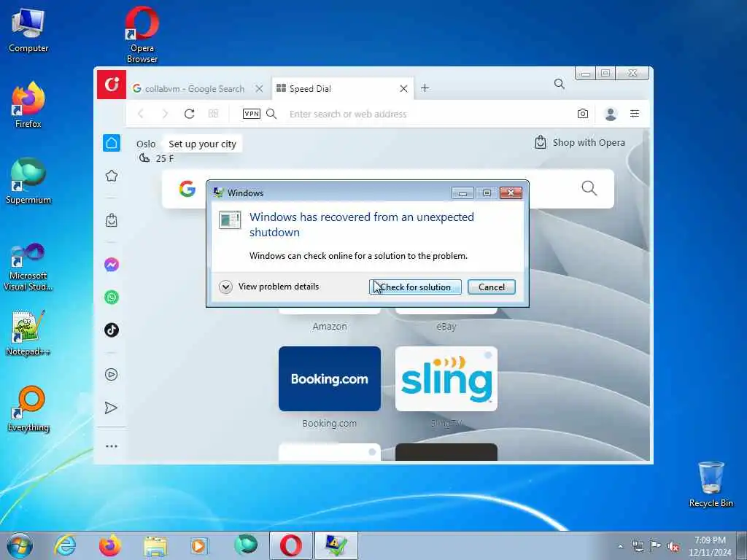Image resolution: width=747 pixels, height=560 pixels.
Task: Open Shop with Opera link
Action: (x=580, y=142)
